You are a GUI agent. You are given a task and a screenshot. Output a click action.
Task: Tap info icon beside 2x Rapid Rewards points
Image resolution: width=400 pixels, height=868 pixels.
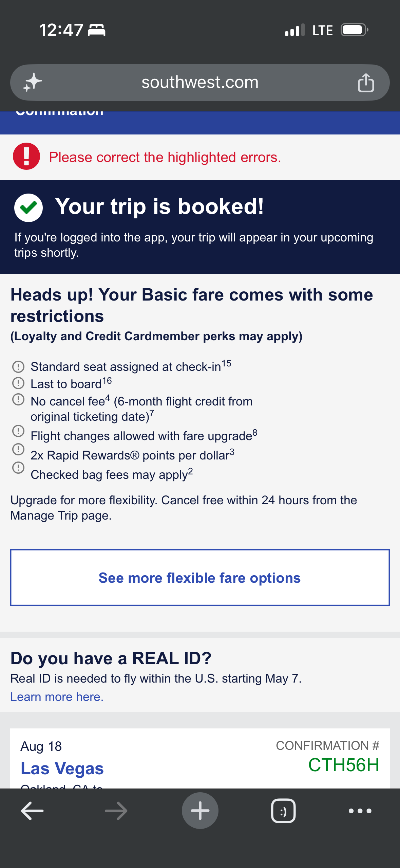[x=18, y=449]
